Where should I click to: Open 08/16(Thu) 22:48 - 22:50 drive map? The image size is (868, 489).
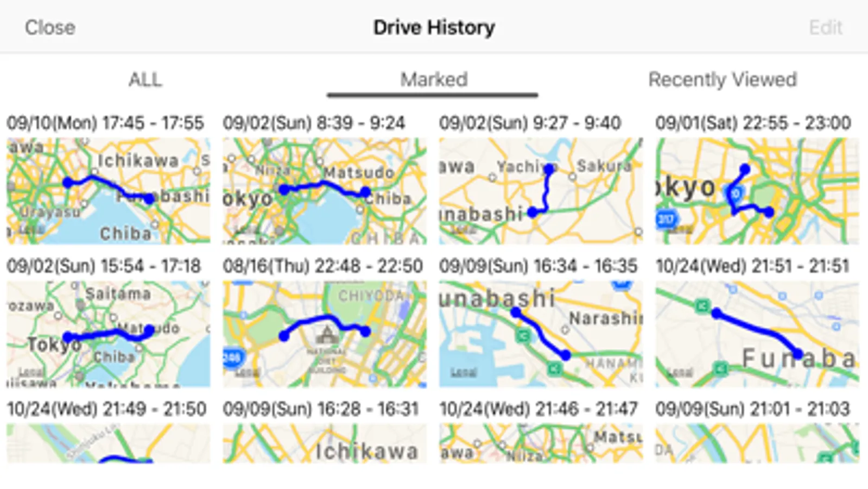coord(325,334)
